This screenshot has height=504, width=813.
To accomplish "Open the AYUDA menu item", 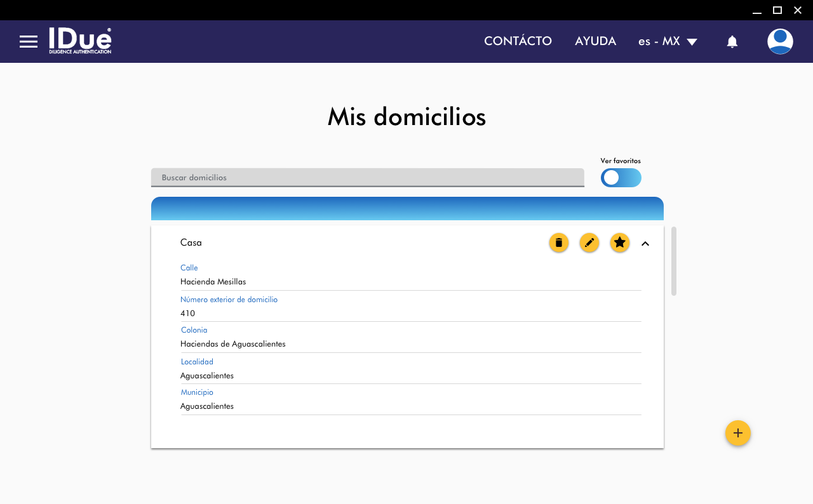I will (595, 41).
